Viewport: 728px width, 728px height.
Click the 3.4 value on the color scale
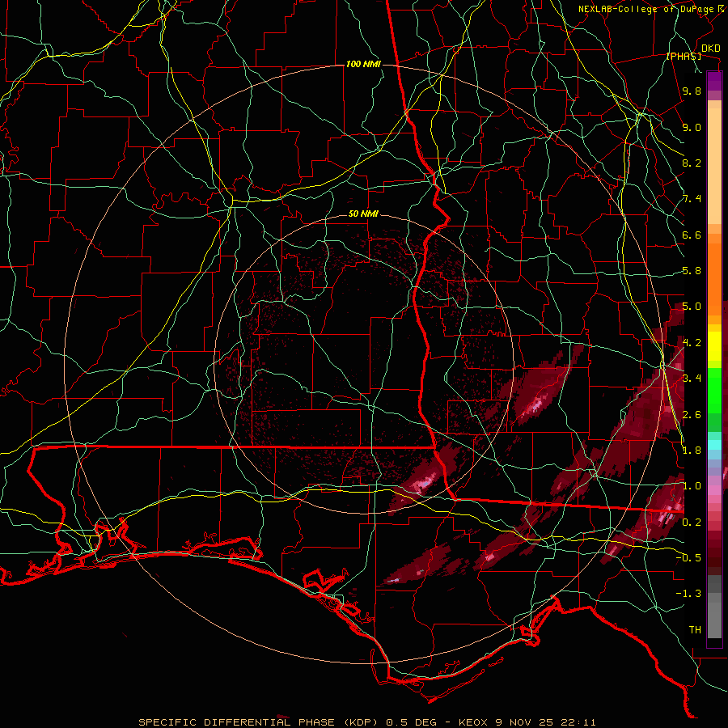692,379
